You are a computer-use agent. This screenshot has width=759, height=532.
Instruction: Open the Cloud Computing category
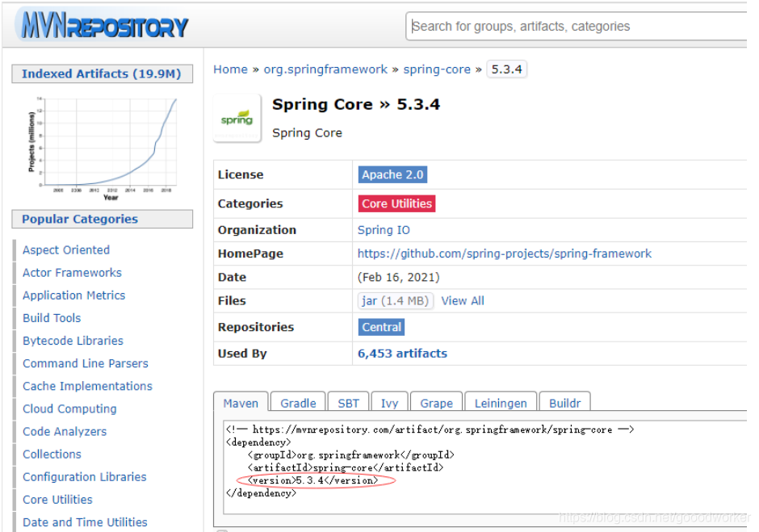pos(69,409)
